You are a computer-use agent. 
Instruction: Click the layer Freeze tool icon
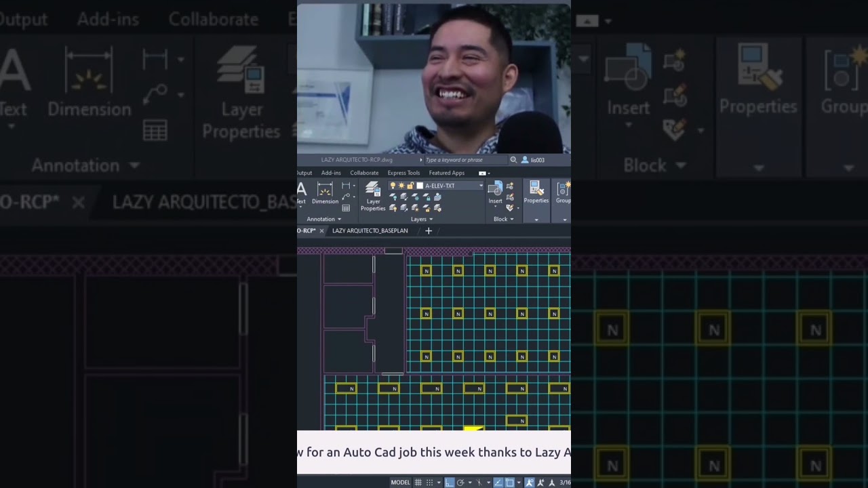[x=415, y=197]
